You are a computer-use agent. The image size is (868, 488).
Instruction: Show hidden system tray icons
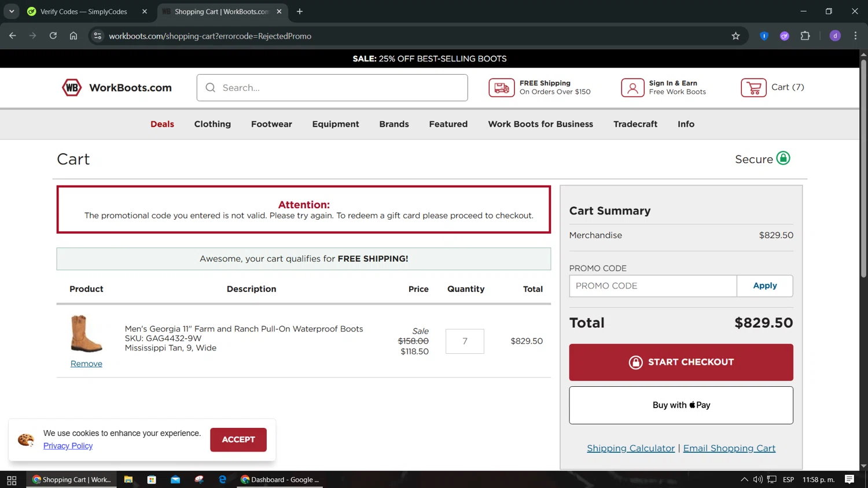point(744,479)
